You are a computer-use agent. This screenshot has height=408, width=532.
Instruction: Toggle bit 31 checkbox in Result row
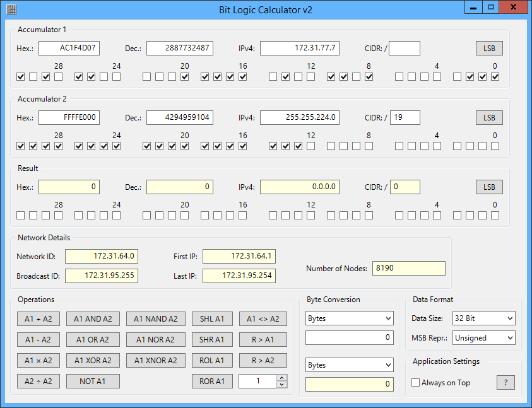21,216
